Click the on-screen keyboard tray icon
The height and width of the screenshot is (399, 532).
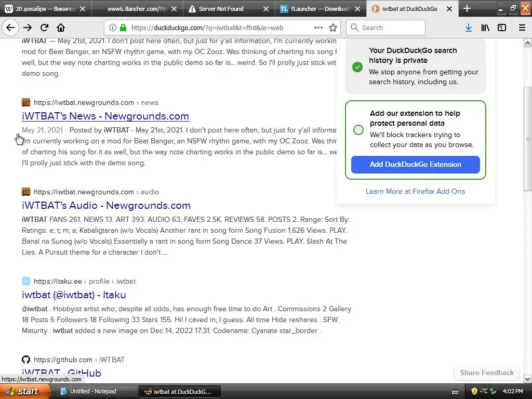point(455,392)
